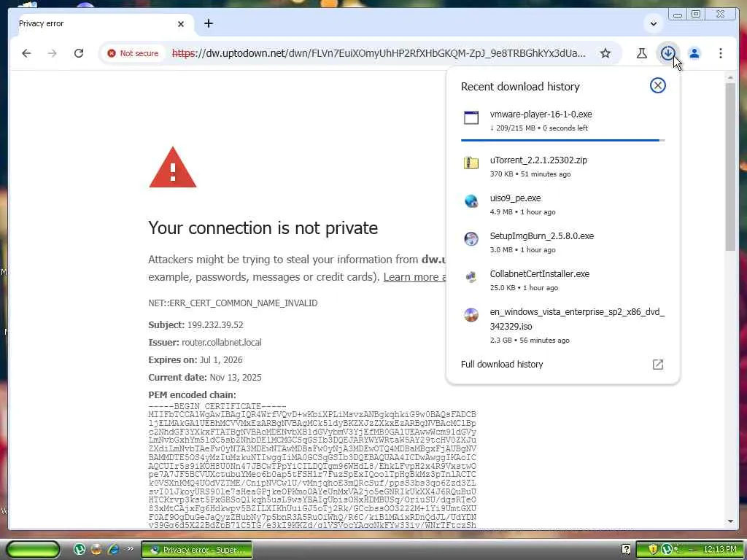
Task: Open the Not secure site info chip
Action: [133, 53]
